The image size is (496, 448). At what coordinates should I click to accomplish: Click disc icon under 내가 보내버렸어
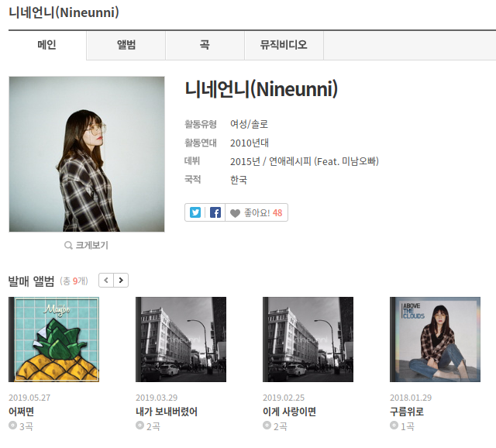click(139, 426)
